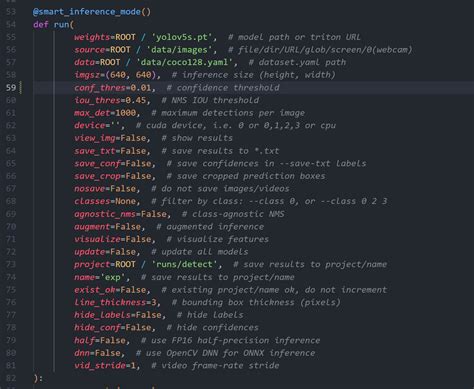474x389 pixels.
Task: Click the @smart_inference_mode decorator
Action: 92,12
